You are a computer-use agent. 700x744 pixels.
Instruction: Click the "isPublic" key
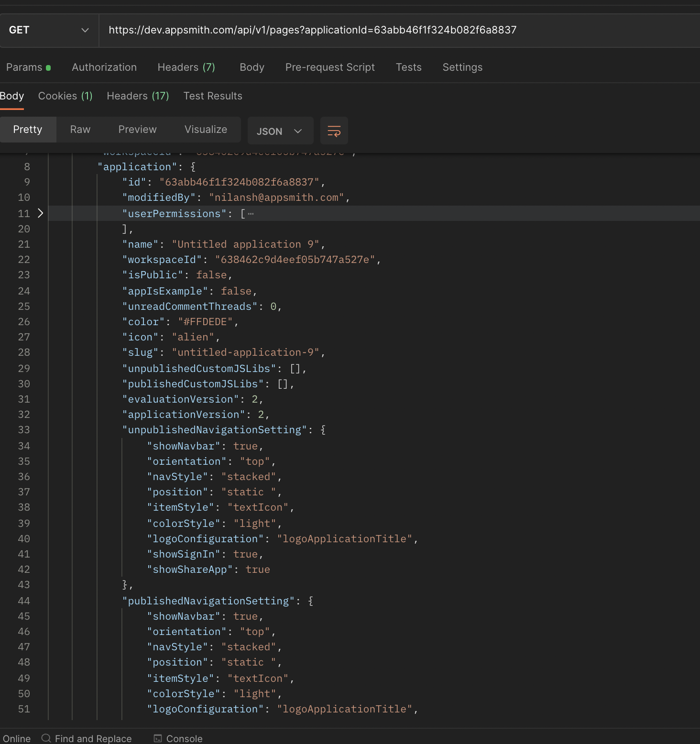[x=153, y=275]
